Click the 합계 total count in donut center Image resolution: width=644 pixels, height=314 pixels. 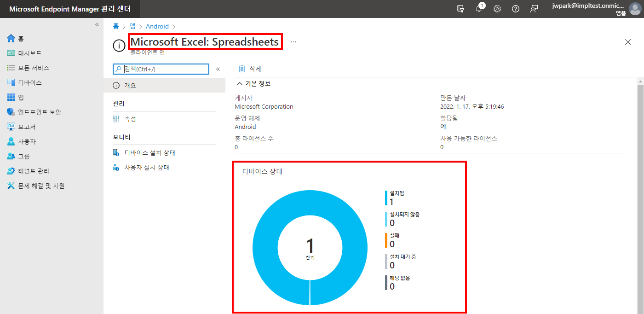tap(310, 249)
